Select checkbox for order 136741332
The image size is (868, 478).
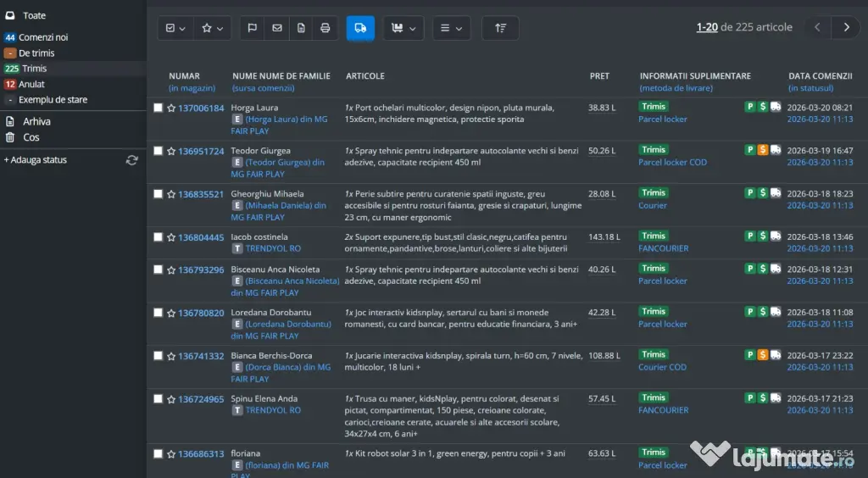pyautogui.click(x=158, y=356)
